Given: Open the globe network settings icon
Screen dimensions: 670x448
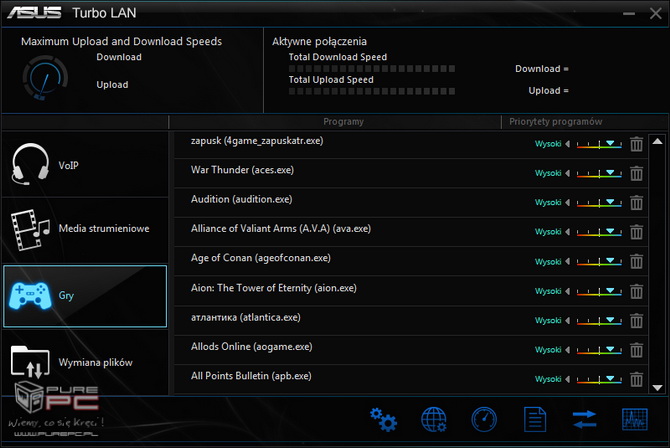Looking at the screenshot, I should (x=434, y=420).
